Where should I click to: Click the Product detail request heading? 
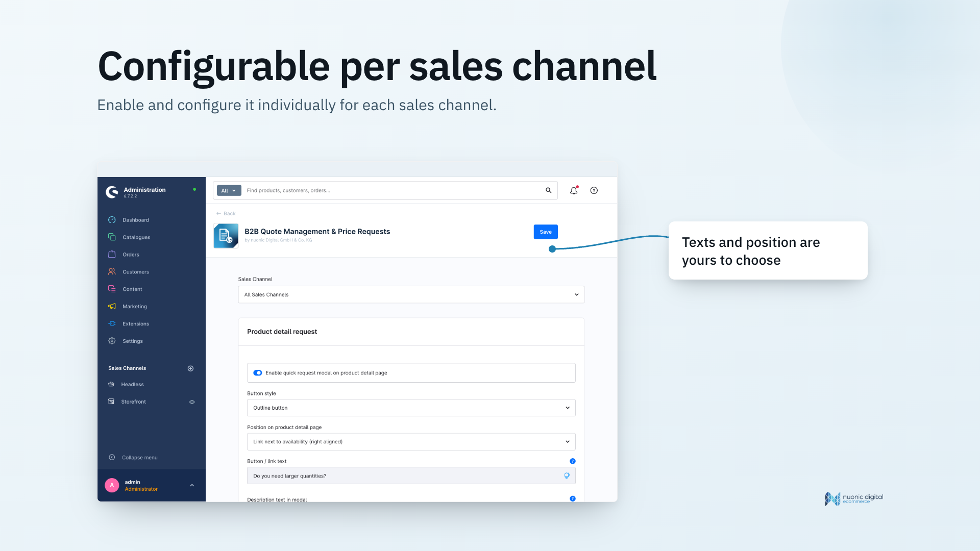pos(282,332)
